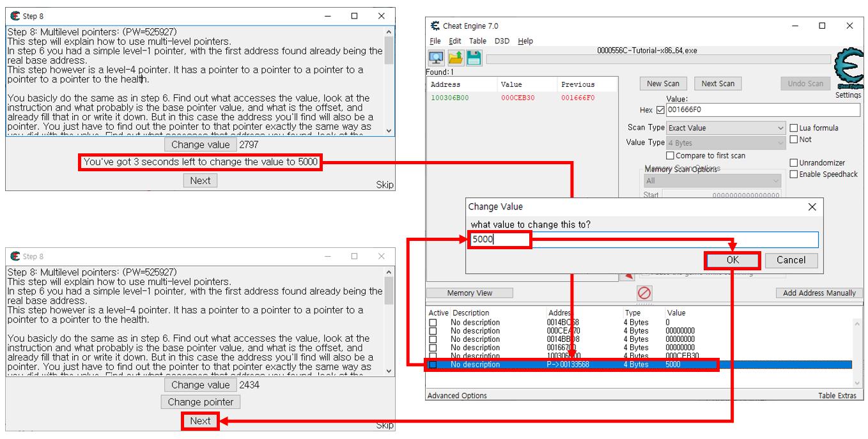Activate checkbox for address 000CEA70 row

click(x=433, y=331)
